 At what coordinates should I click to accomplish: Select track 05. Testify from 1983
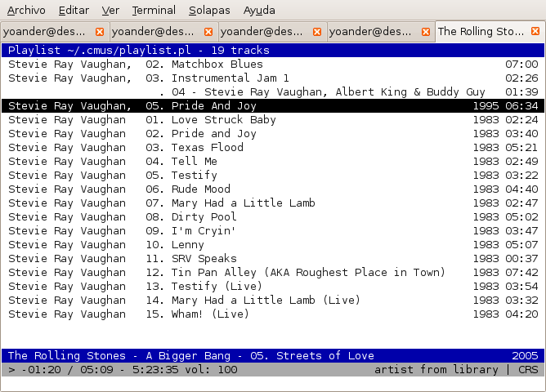pos(273,176)
